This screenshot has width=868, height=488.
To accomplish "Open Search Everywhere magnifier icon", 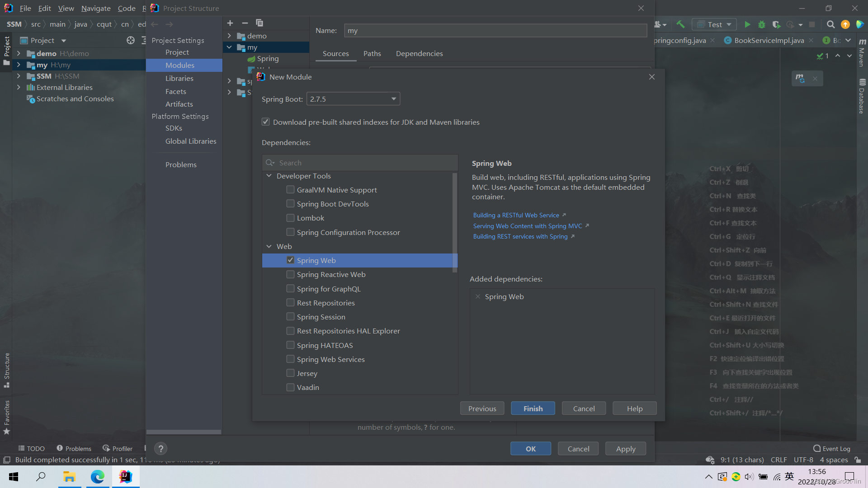I will 830,24.
